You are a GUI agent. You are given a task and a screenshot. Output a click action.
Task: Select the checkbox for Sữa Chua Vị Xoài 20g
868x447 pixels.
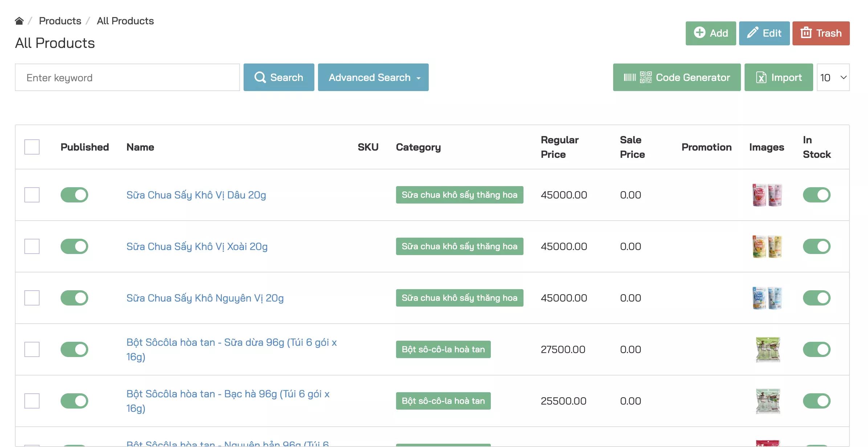coord(32,246)
